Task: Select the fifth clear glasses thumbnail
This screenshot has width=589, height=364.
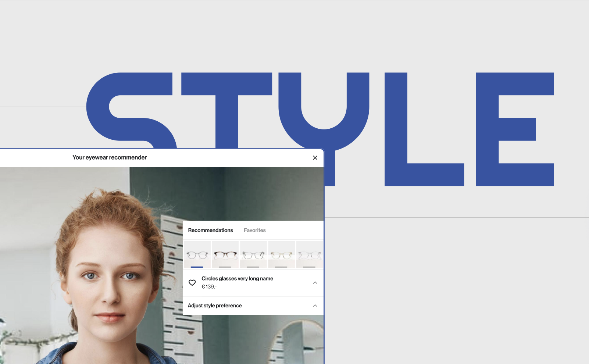Action: pyautogui.click(x=310, y=254)
